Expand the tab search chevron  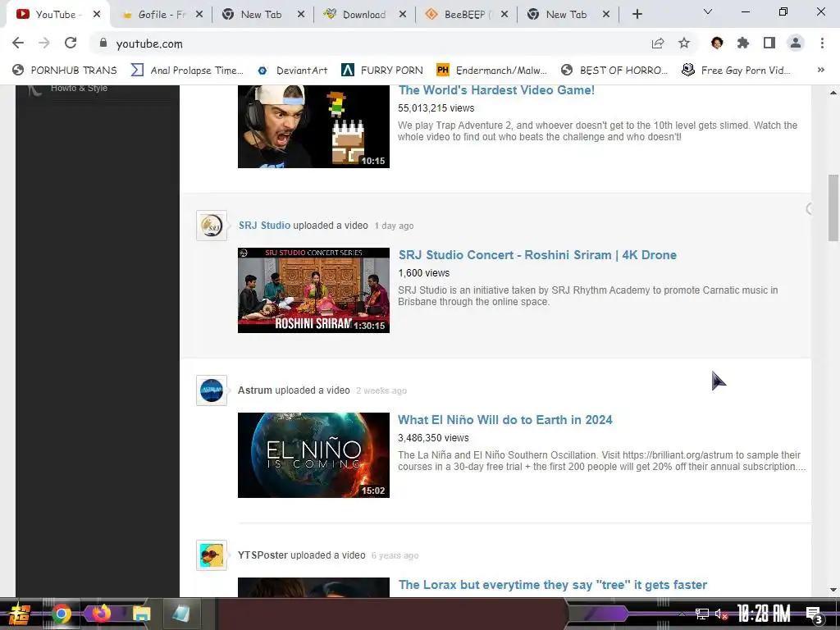point(708,11)
